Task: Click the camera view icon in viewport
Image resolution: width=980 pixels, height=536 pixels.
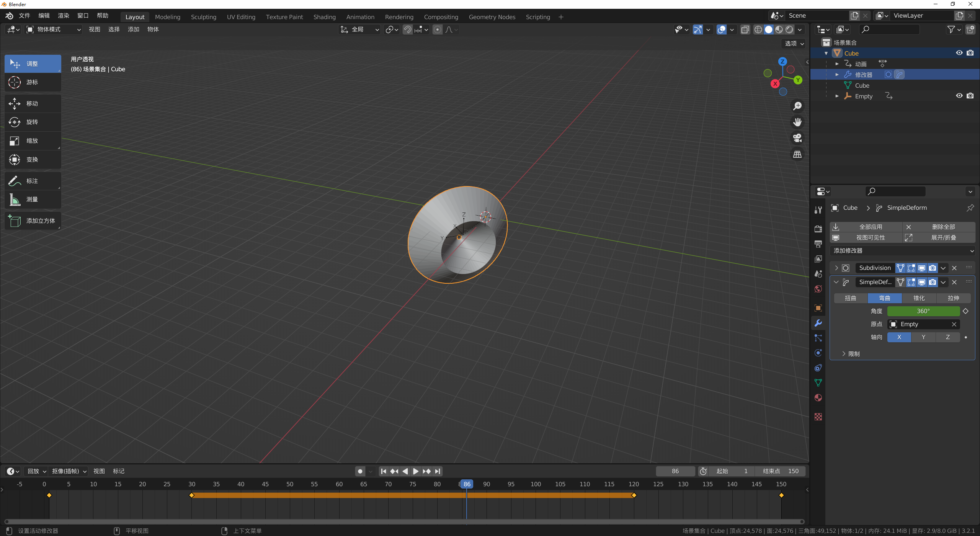Action: [797, 138]
